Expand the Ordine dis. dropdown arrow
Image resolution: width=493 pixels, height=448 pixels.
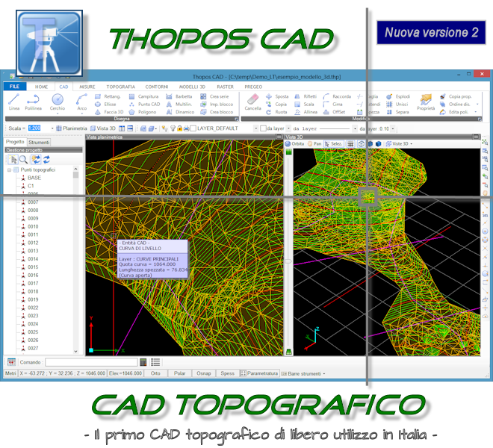click(477, 104)
